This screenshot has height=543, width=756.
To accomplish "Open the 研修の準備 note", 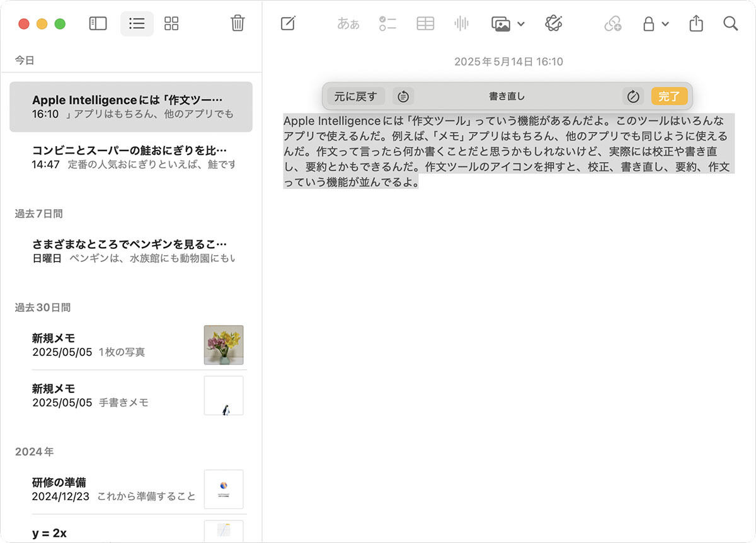I will point(131,489).
